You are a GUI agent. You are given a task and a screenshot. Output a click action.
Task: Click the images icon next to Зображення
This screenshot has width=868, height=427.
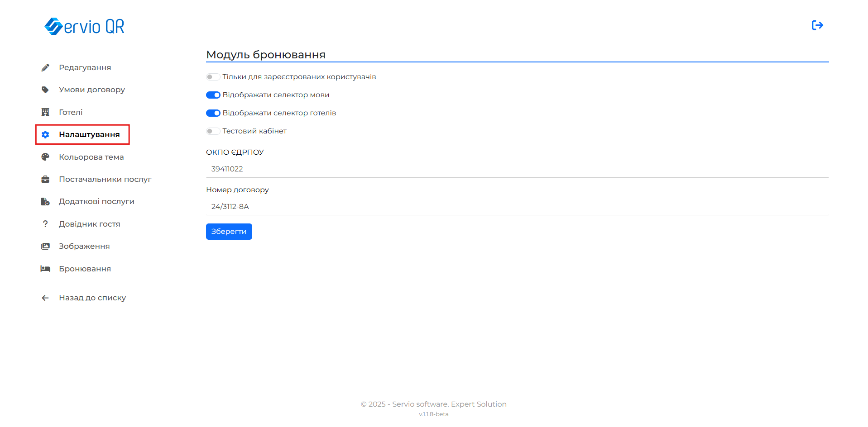coord(45,247)
